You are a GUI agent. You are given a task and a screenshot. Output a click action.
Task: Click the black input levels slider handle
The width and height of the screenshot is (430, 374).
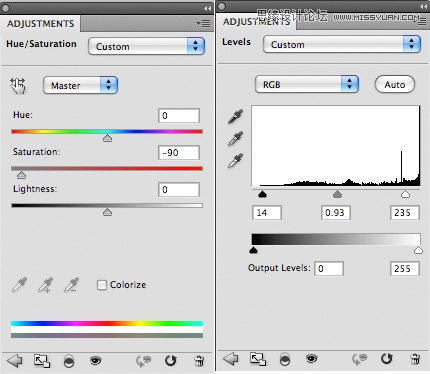pyautogui.click(x=262, y=194)
